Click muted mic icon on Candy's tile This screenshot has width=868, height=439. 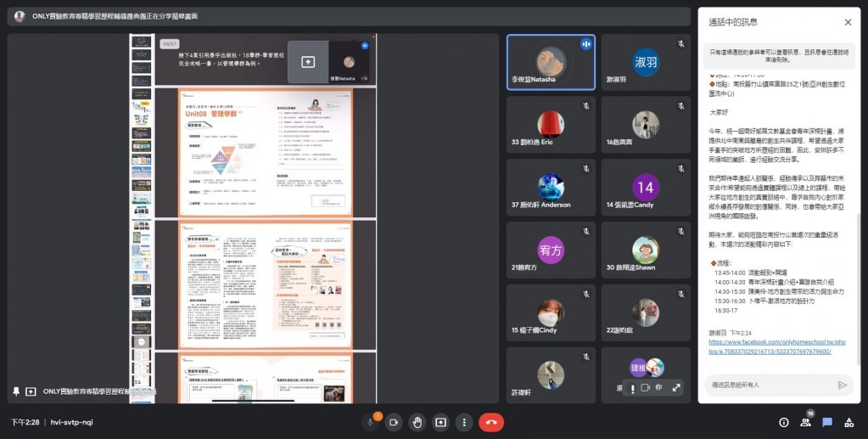tap(680, 168)
